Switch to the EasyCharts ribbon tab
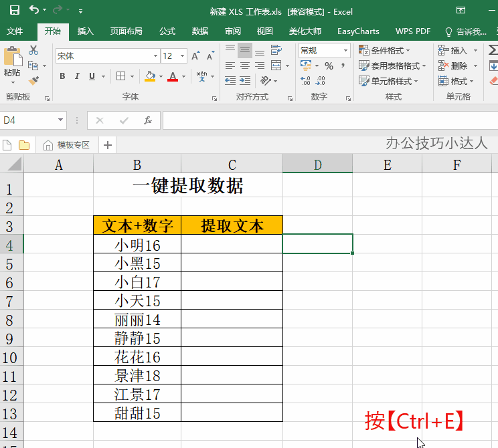This screenshot has width=498, height=448. pos(358,31)
